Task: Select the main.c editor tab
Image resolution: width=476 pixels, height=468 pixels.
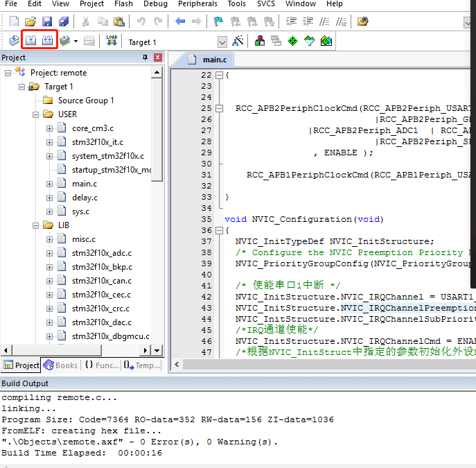Action: coord(211,60)
